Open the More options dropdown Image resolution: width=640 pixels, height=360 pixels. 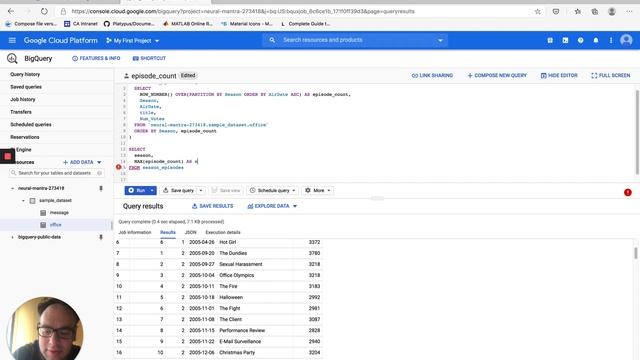coord(318,191)
